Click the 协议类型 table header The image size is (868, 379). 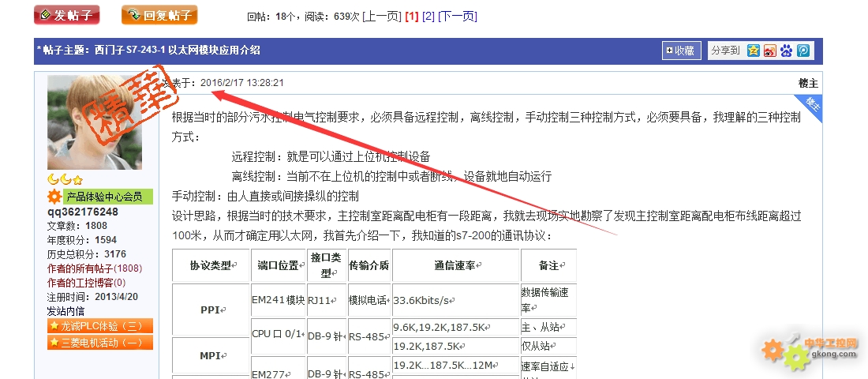pyautogui.click(x=211, y=265)
